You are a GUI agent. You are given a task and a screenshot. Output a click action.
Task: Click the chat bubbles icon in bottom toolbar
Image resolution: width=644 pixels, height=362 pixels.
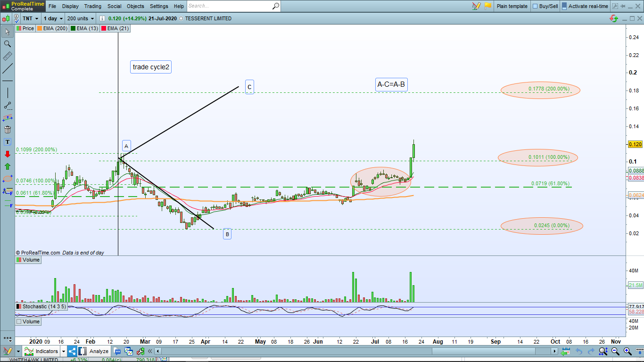click(x=117, y=351)
